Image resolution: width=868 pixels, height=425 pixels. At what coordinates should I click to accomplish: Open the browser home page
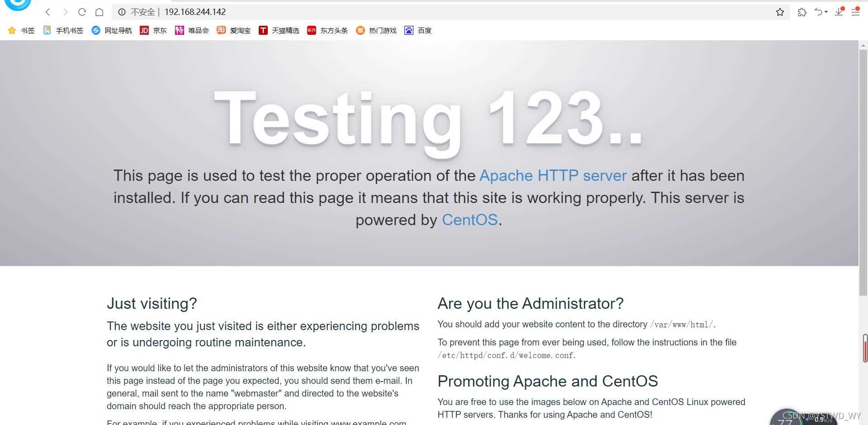[100, 12]
